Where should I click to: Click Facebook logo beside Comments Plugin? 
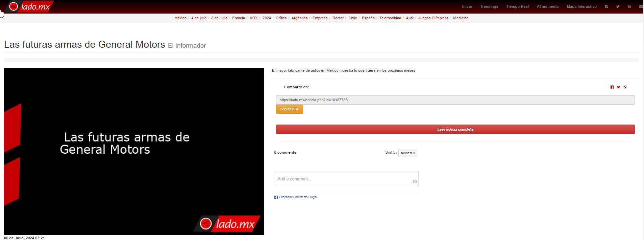click(276, 197)
